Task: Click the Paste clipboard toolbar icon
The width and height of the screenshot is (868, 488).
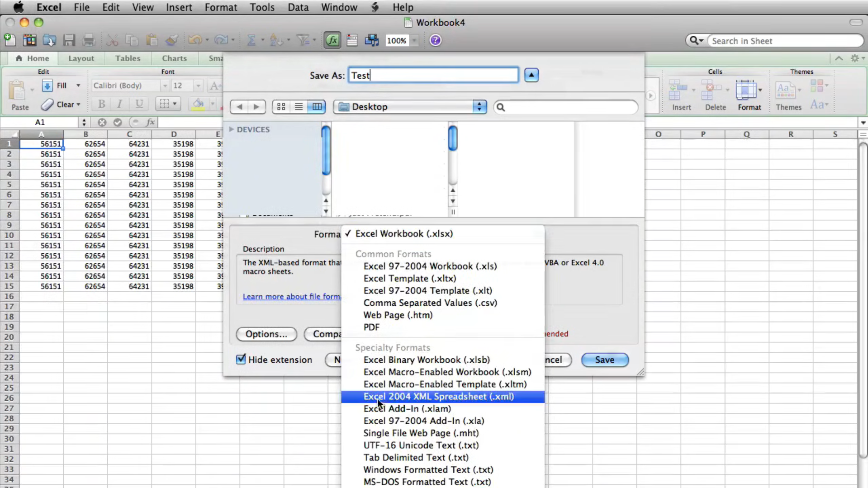Action: click(152, 40)
